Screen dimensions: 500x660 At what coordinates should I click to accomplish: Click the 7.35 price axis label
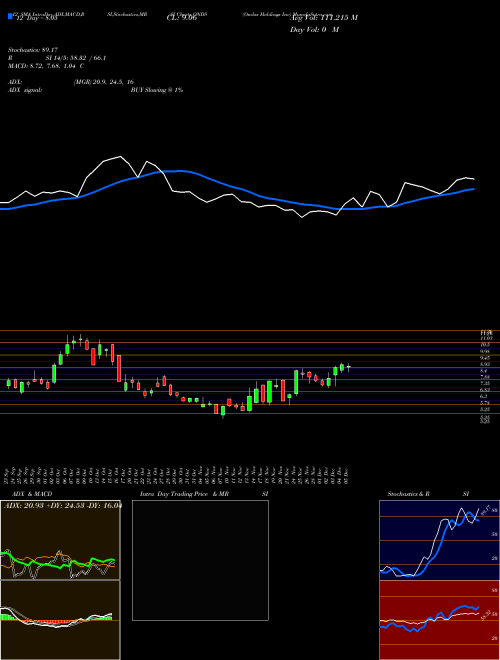pyautogui.click(x=485, y=383)
